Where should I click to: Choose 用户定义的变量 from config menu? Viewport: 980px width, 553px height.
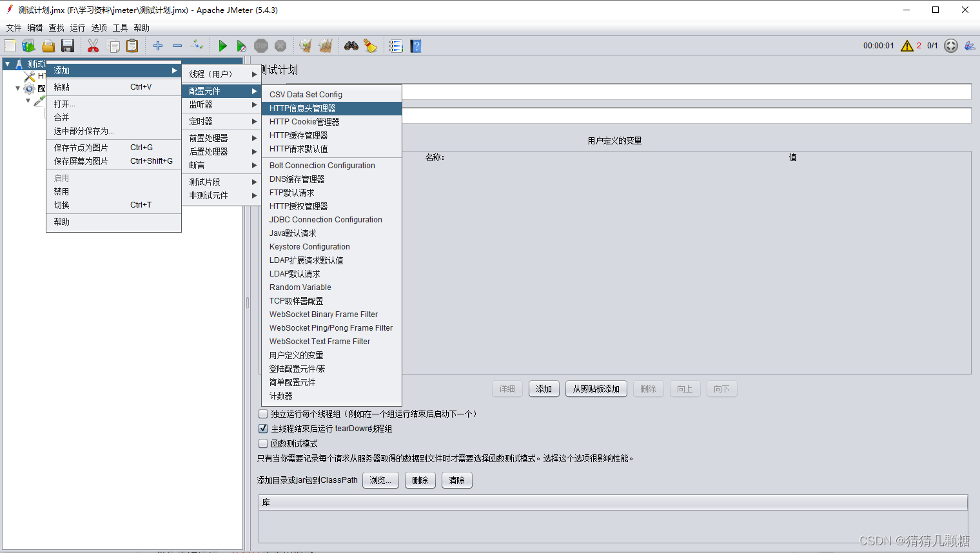(x=331, y=355)
